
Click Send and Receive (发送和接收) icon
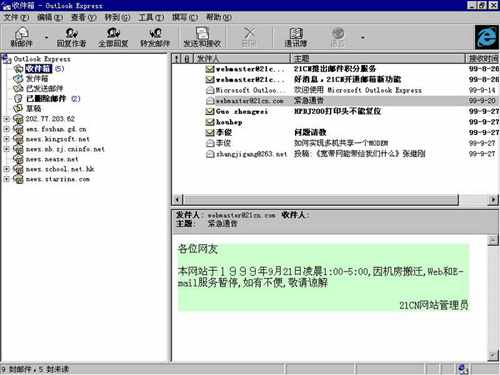(x=202, y=36)
